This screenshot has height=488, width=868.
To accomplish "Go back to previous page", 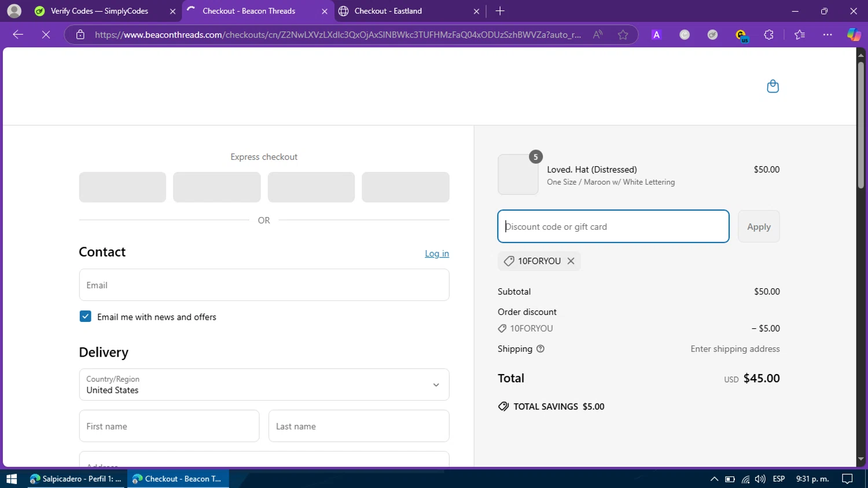I will (x=18, y=35).
